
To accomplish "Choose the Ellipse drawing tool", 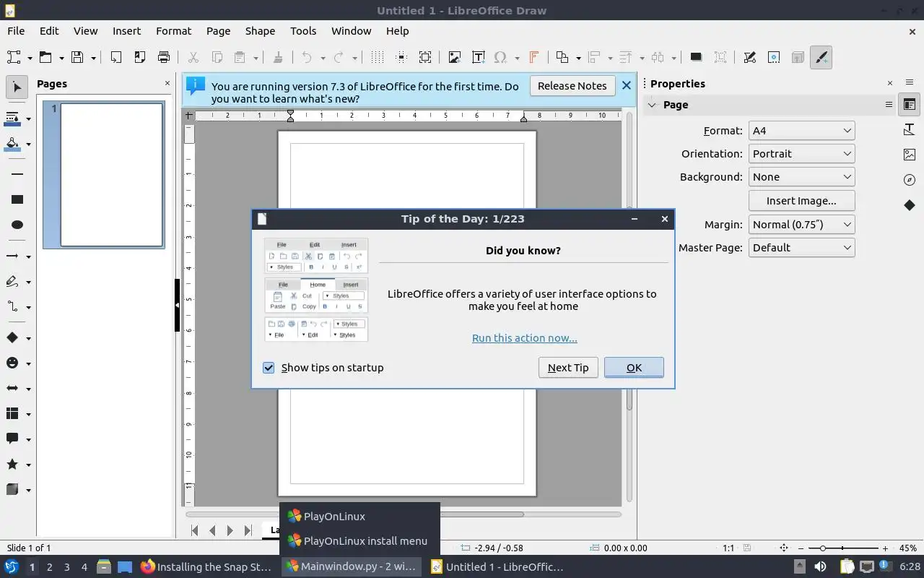I will pos(17,225).
